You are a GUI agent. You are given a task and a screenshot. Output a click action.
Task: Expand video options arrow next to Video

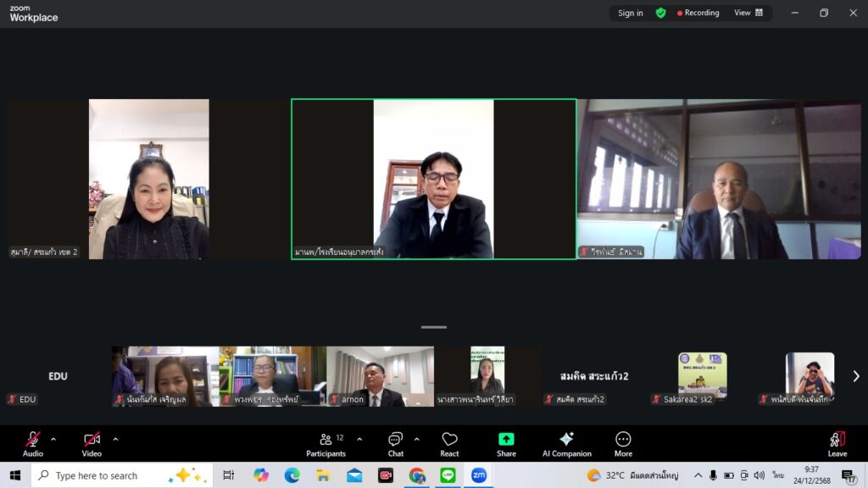pos(115,439)
